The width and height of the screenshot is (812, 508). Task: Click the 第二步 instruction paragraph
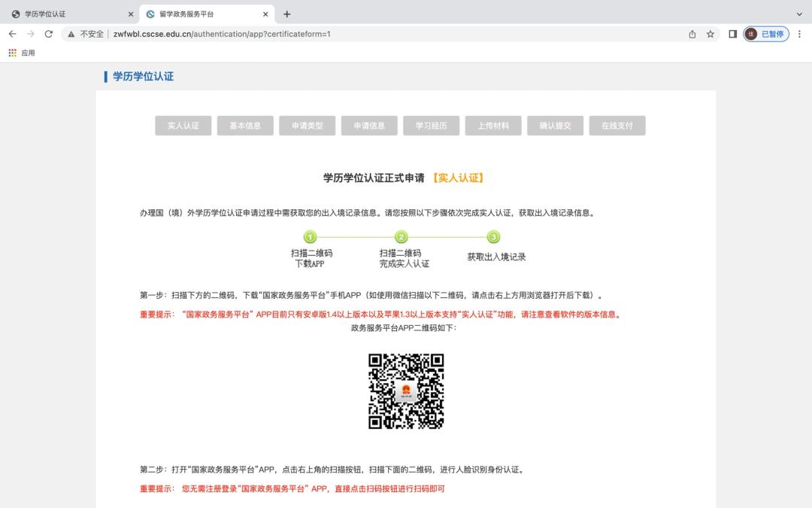click(333, 469)
